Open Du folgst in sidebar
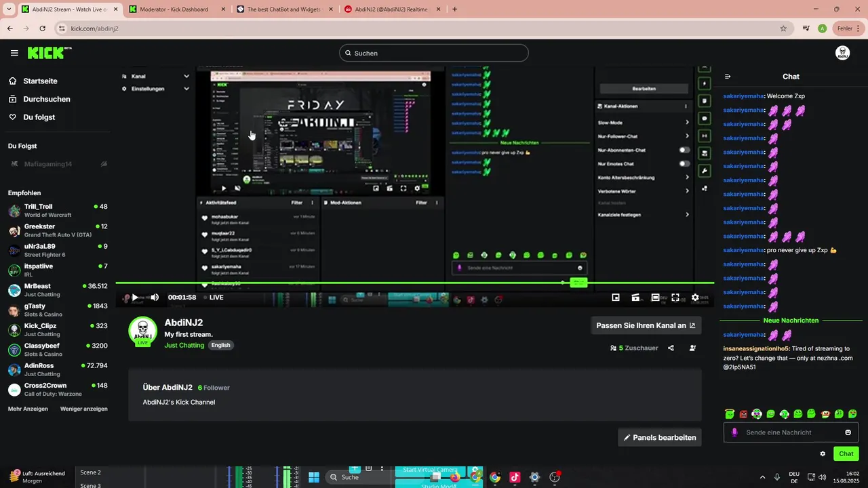The height and width of the screenshot is (488, 868). pos(39,117)
